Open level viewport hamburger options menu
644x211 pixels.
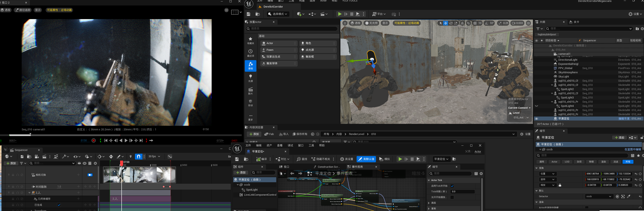pos(345,23)
